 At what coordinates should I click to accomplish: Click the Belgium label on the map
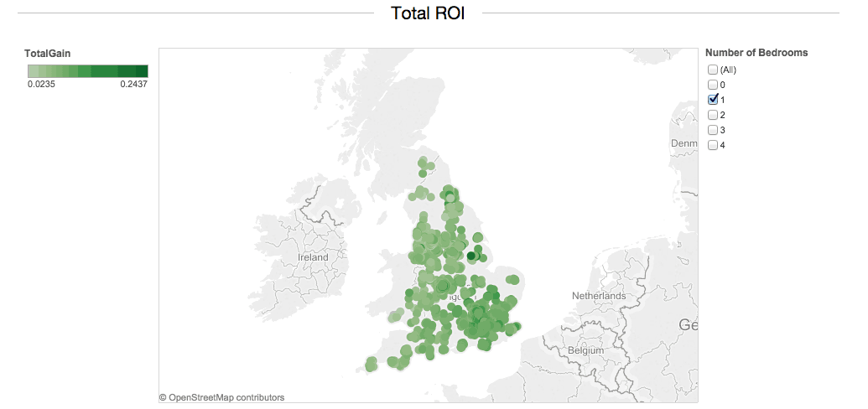[585, 349]
